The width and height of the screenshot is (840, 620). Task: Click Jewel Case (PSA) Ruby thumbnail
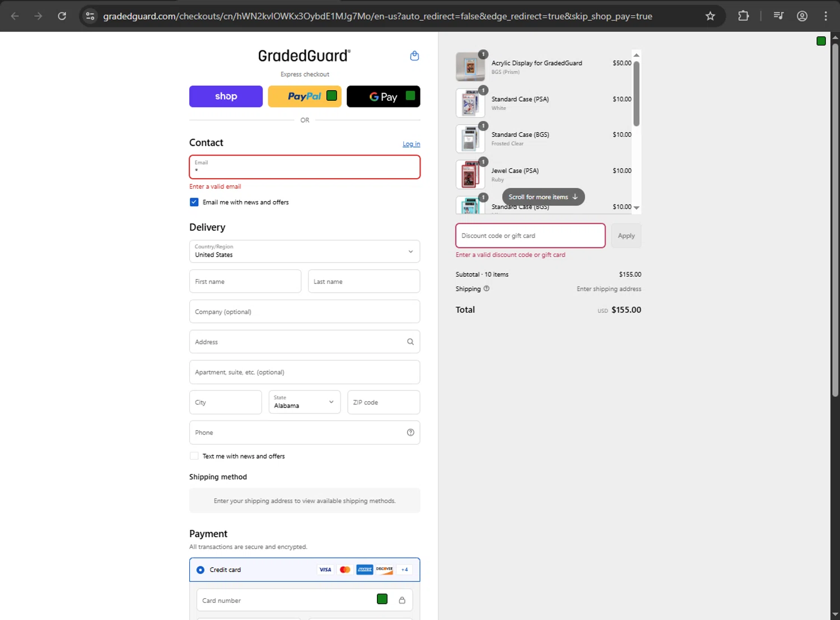pyautogui.click(x=470, y=174)
